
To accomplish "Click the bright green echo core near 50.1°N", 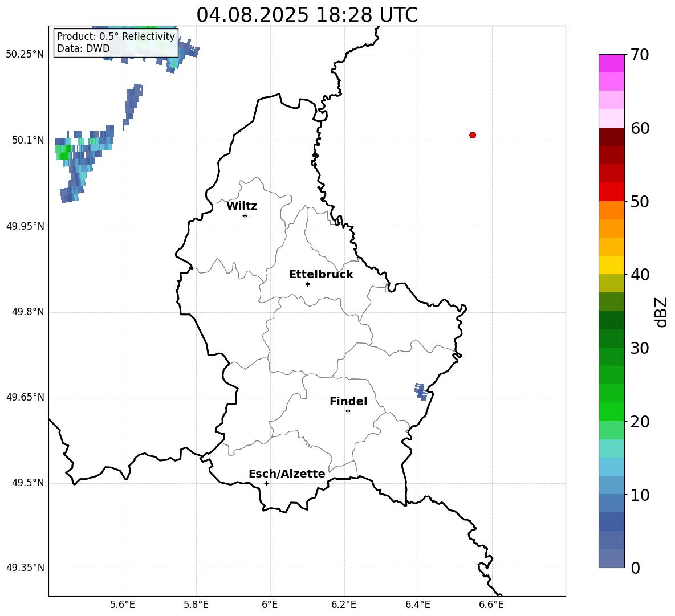I will point(63,152).
